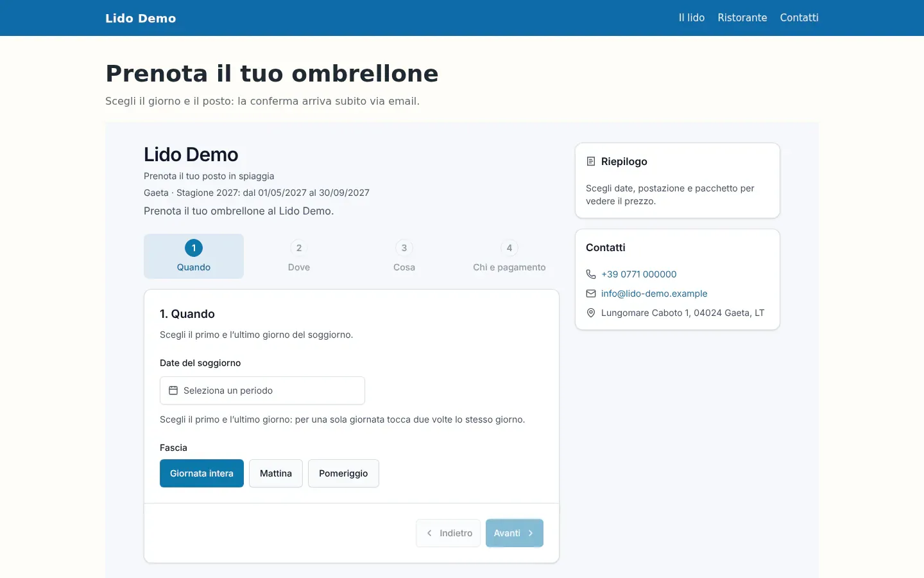Screen dimensions: 924x578
Task: Click the Contatti card heading
Action: point(606,247)
